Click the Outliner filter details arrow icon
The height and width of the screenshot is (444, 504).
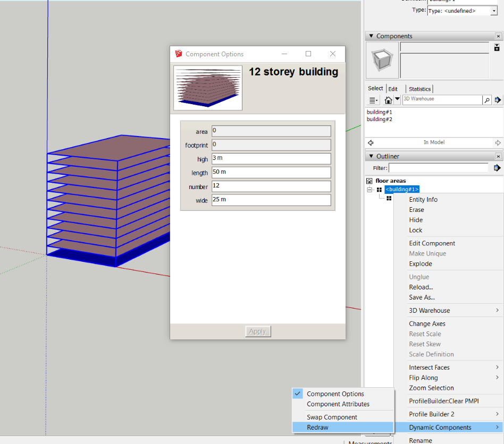coord(497,167)
